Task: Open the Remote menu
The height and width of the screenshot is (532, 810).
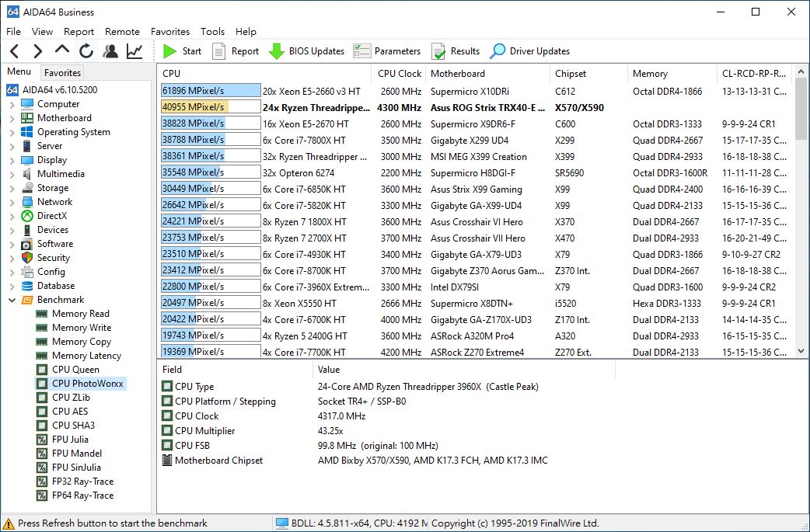Action: 122,32
